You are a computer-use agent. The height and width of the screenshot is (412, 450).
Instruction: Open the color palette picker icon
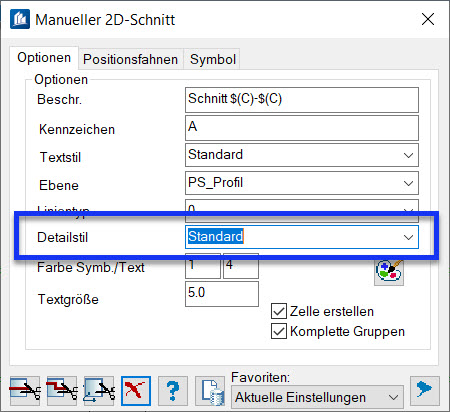(389, 272)
